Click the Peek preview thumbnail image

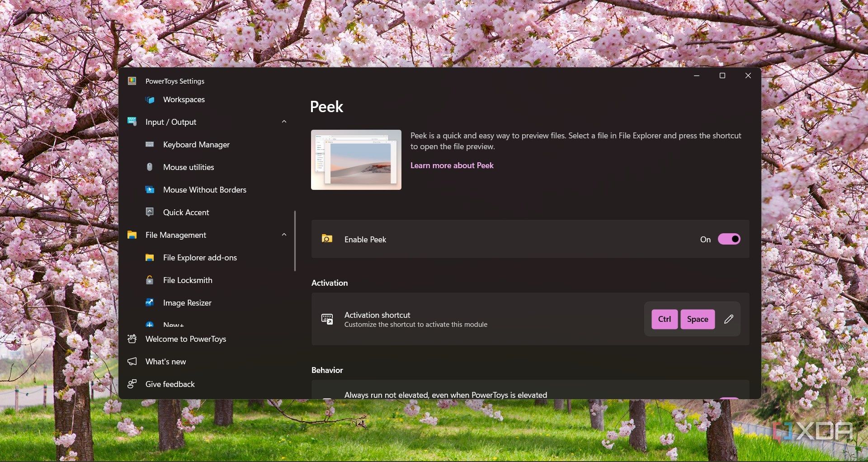(x=356, y=160)
